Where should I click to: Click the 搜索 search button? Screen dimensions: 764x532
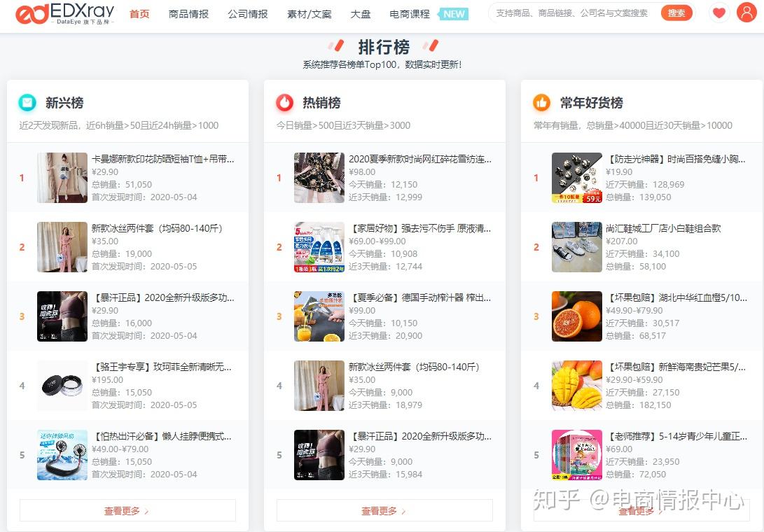675,13
